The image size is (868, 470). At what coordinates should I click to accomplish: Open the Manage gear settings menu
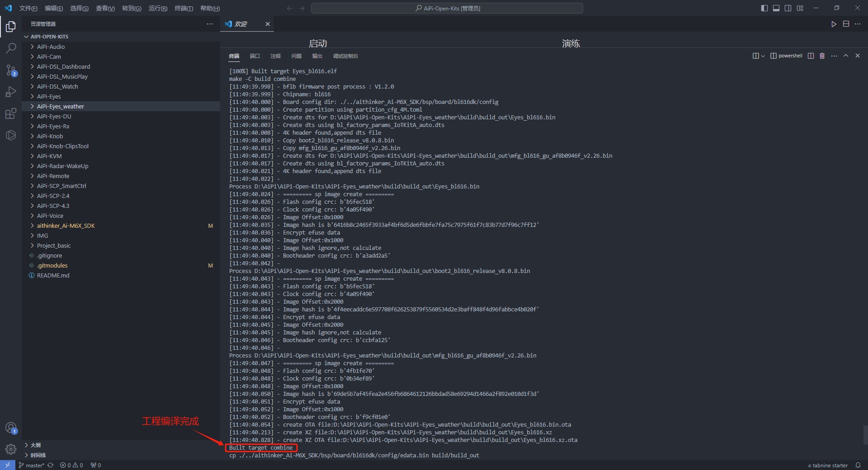(x=11, y=449)
